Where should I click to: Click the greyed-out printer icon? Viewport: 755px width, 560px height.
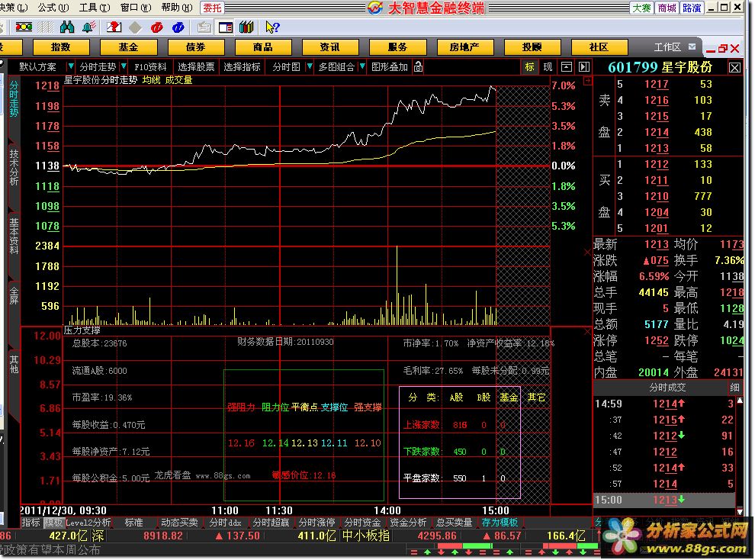coord(204,27)
